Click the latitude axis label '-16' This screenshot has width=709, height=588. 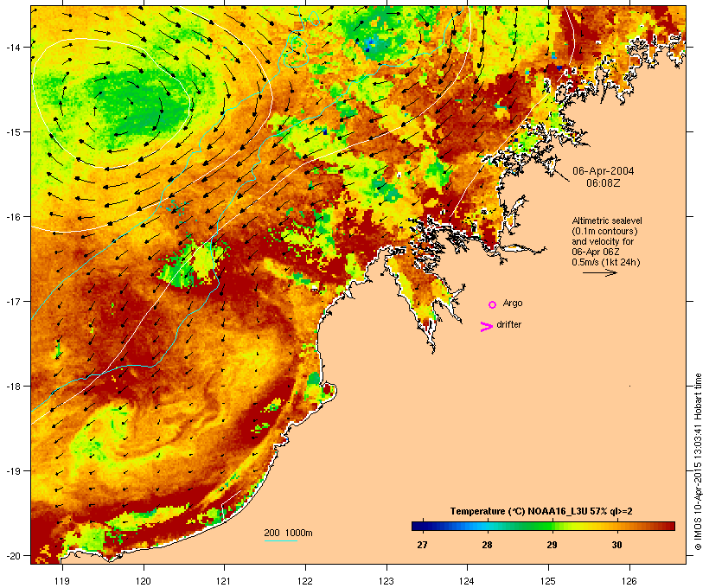coord(12,217)
